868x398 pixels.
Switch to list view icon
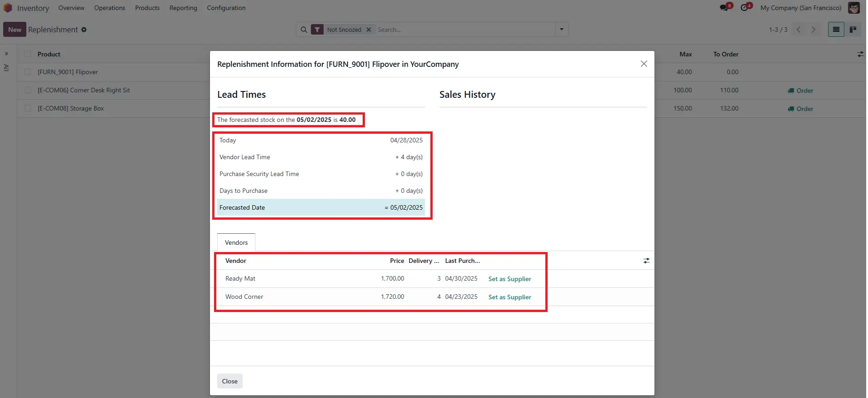(x=836, y=30)
